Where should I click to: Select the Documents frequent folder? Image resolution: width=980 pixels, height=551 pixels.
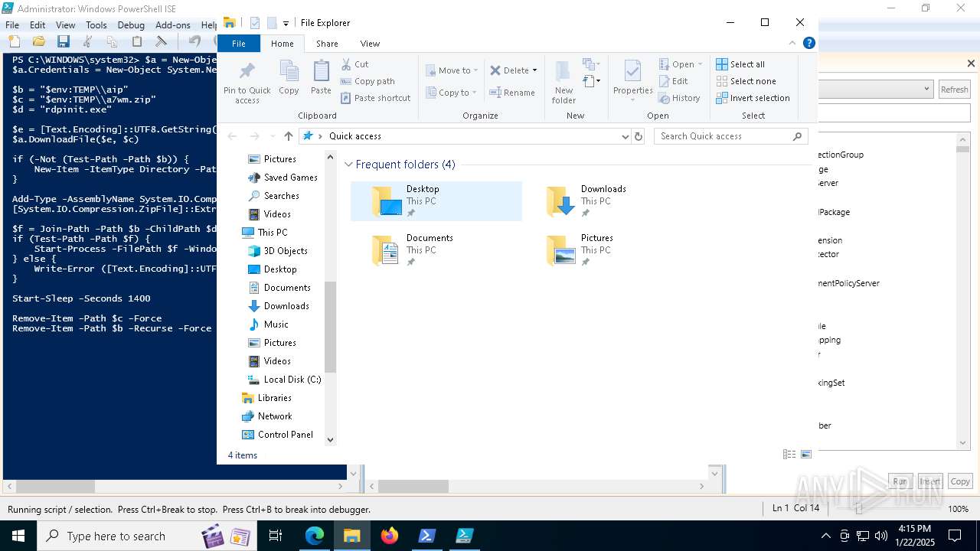436,250
